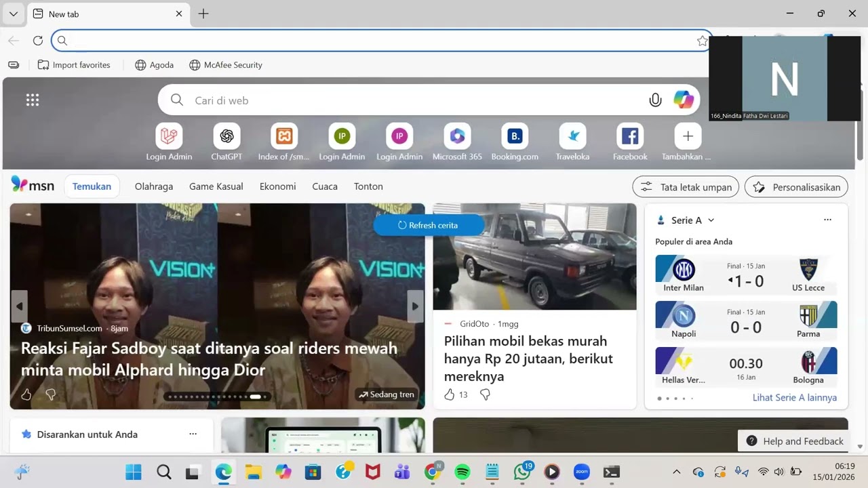Open the Inter Milan vs US Lecce match

746,274
